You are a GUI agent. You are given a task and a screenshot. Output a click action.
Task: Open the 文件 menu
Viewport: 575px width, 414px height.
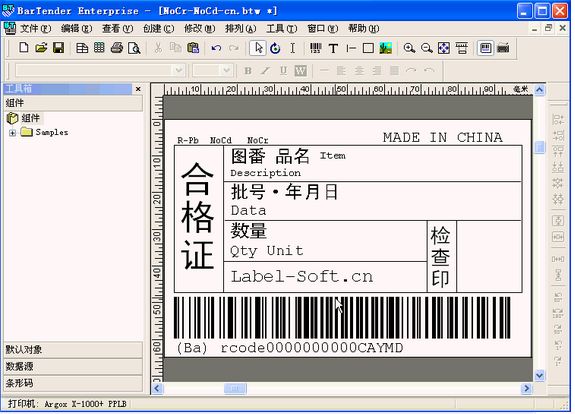pos(35,29)
